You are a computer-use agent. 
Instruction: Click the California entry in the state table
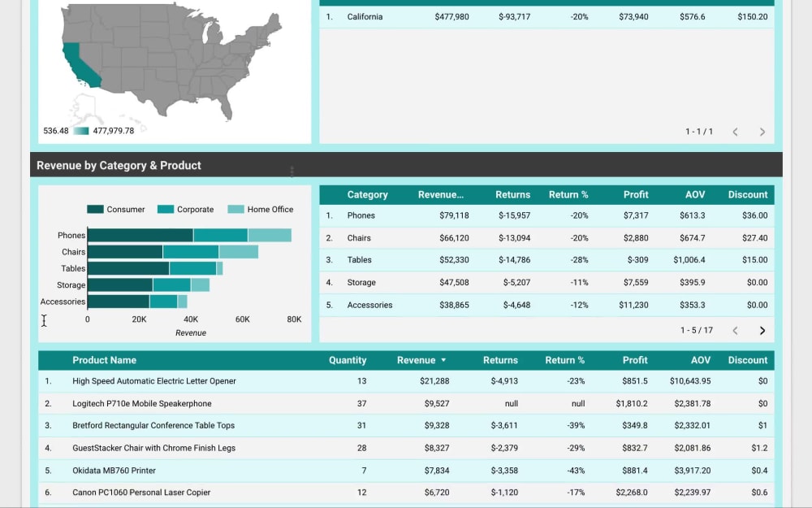tap(363, 15)
